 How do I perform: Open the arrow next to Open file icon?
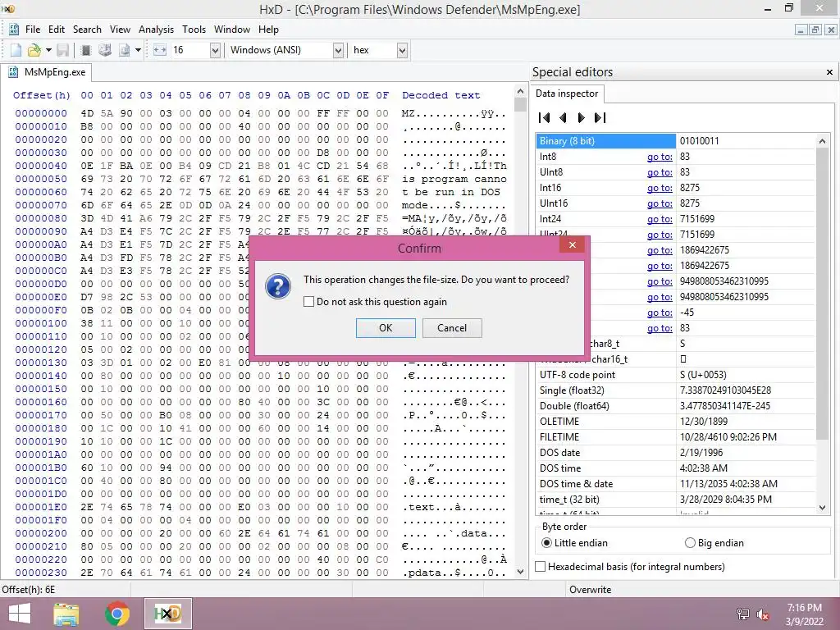pos(48,50)
